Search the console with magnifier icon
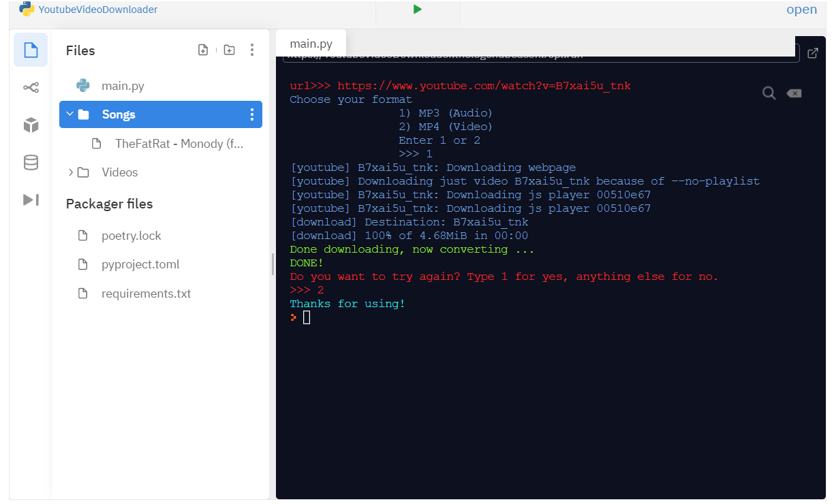Screen dimensions: 834x504 [x=769, y=93]
